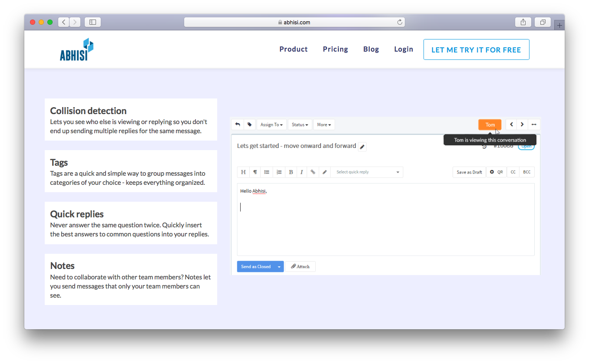Click Save as Draft
The image size is (589, 364).
coord(469,172)
